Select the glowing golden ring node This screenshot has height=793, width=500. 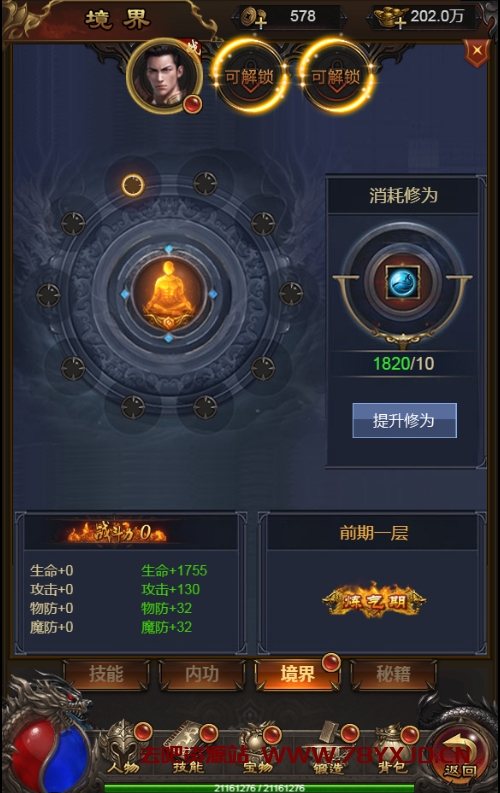click(x=133, y=185)
